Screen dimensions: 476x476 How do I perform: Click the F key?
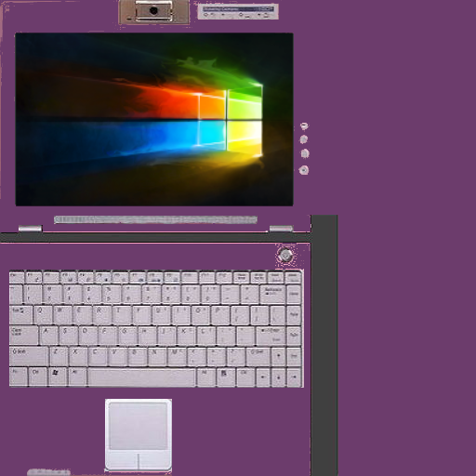tap(108, 336)
